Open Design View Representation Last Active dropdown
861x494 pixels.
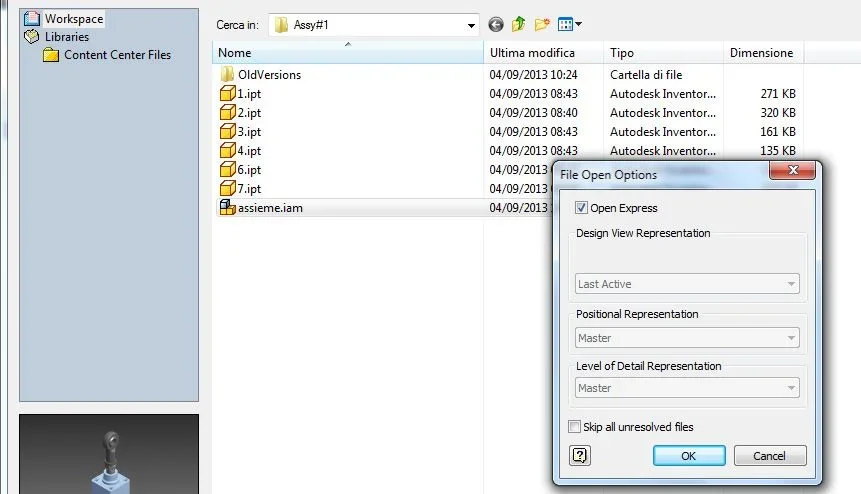click(x=687, y=284)
